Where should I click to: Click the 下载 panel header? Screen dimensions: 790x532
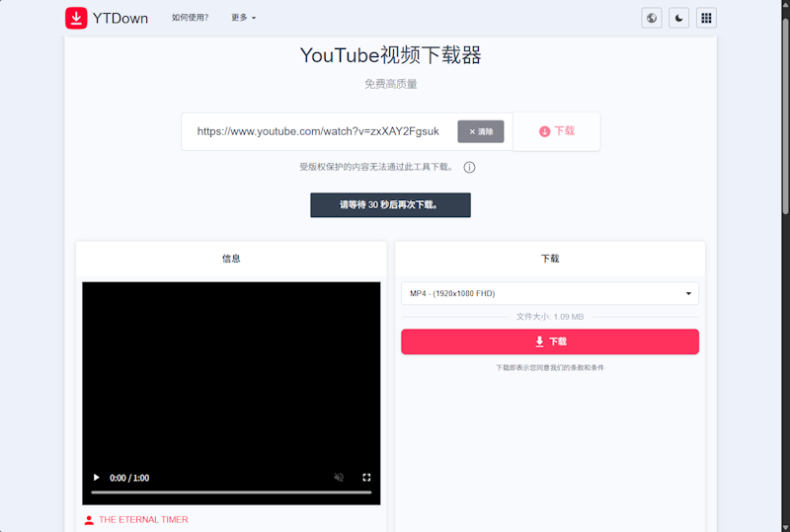pyautogui.click(x=550, y=259)
